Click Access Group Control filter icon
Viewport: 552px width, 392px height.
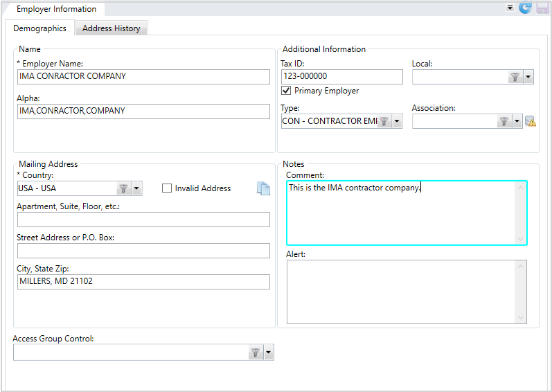click(256, 353)
